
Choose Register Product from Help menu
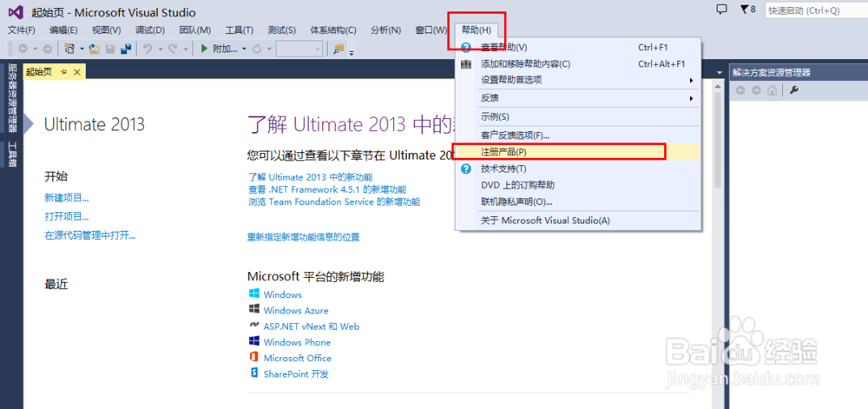[577, 151]
